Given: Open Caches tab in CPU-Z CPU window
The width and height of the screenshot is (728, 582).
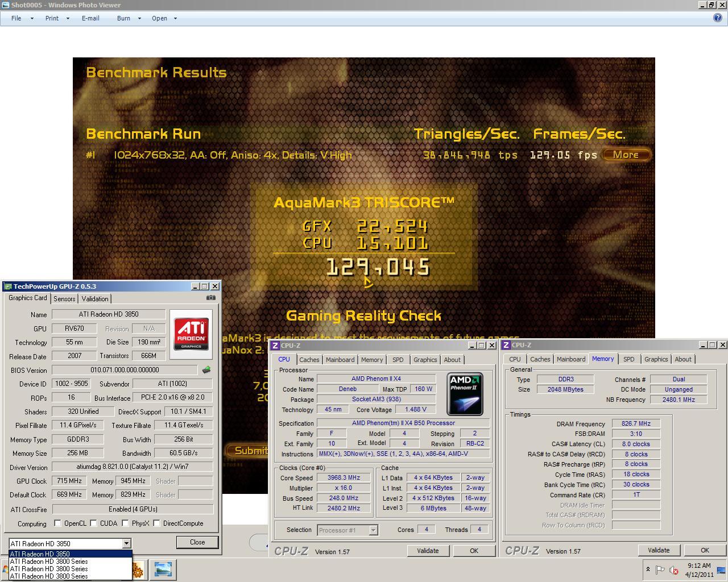Looking at the screenshot, I should [x=309, y=360].
